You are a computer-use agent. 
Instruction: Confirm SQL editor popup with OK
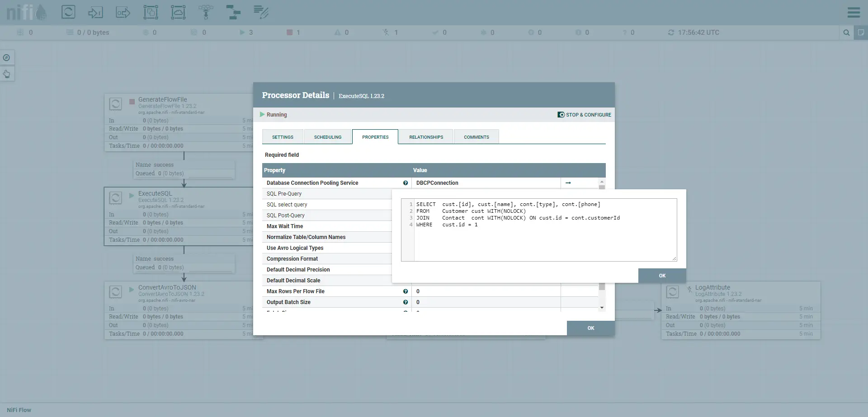662,276
